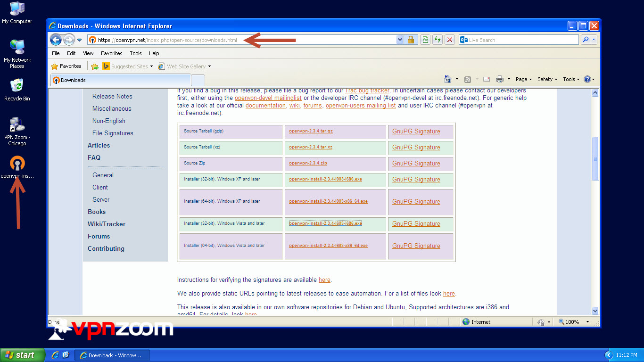Open the Favorites star button
This screenshot has height=362, width=644.
point(66,66)
